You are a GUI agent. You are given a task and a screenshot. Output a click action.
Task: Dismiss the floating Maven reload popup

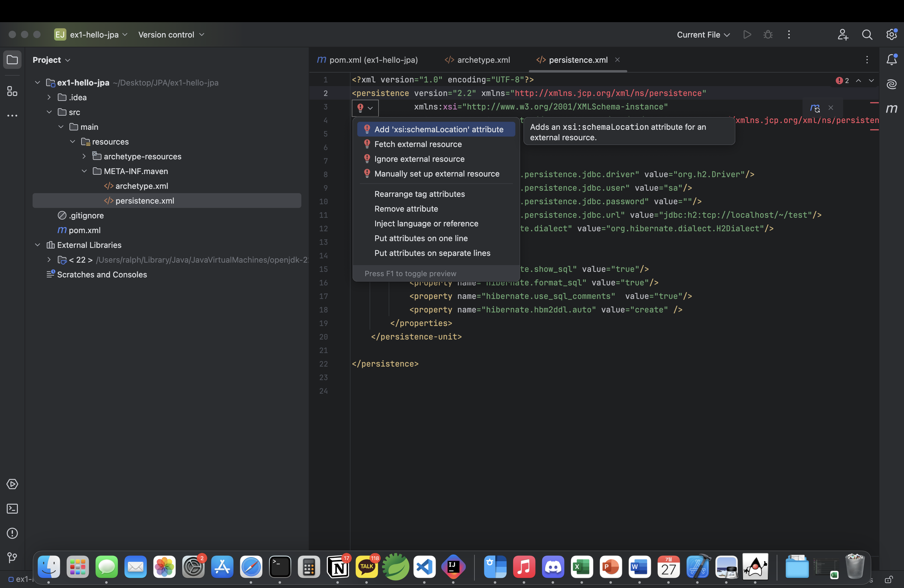(831, 108)
